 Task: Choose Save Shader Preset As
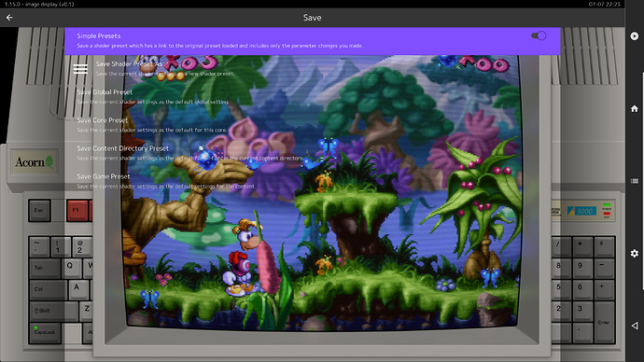[312, 69]
